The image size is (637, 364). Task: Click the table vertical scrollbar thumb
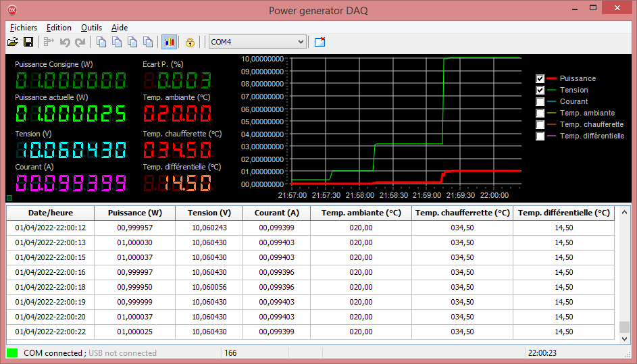[624, 327]
